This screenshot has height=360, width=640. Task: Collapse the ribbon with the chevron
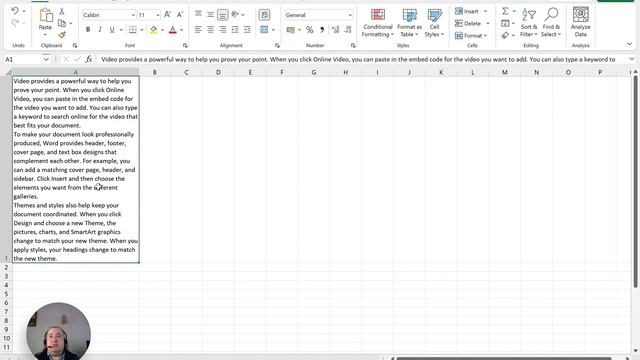point(629,44)
